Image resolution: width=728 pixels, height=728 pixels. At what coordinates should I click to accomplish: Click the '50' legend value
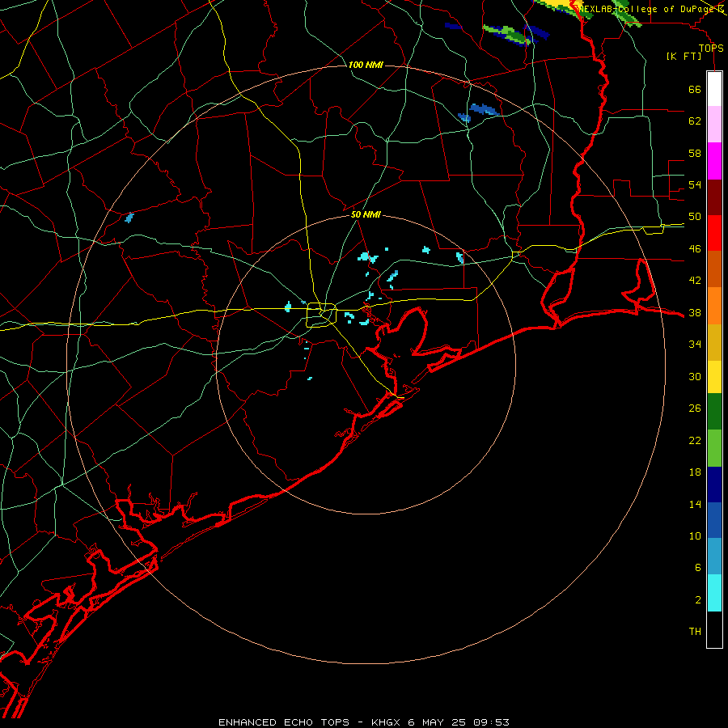coord(695,217)
